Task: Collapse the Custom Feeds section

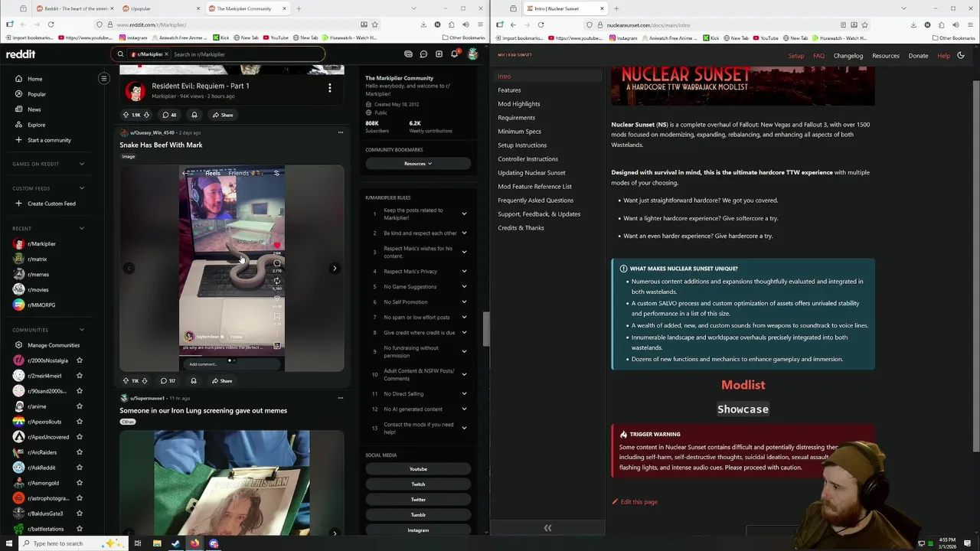Action: [x=82, y=188]
